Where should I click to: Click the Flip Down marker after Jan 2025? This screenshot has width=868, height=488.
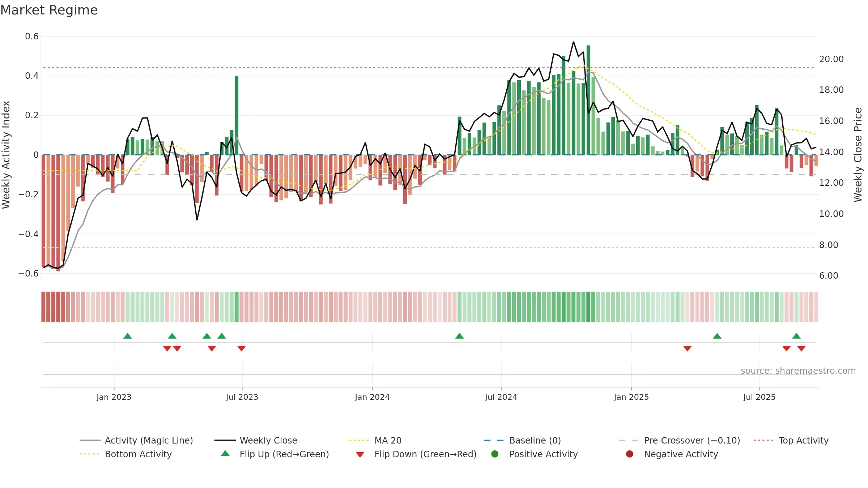[x=688, y=348]
